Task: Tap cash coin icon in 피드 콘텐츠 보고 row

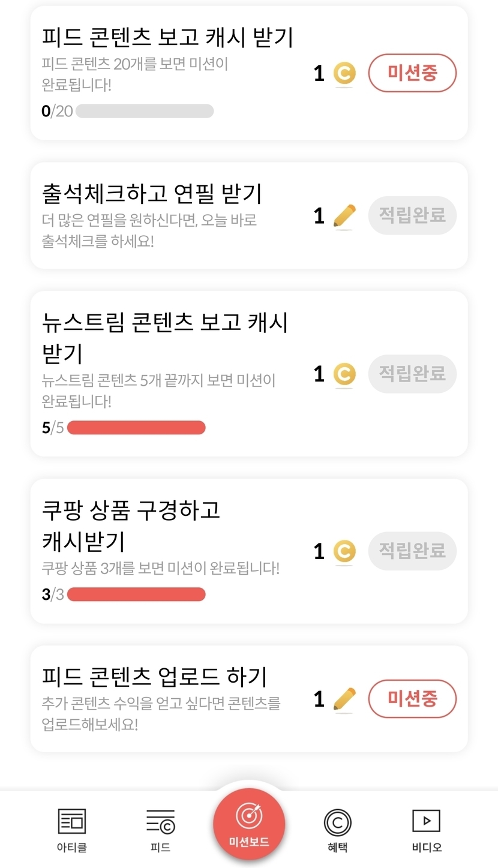Action: pyautogui.click(x=344, y=74)
